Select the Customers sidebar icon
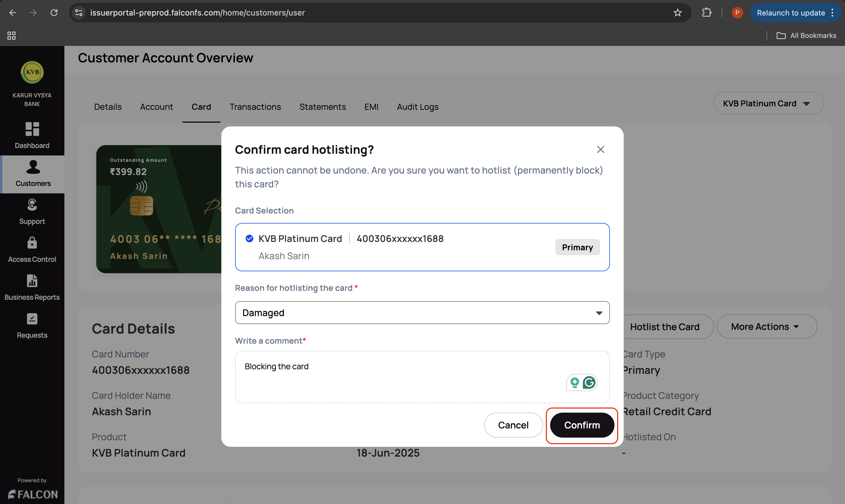 [x=33, y=167]
